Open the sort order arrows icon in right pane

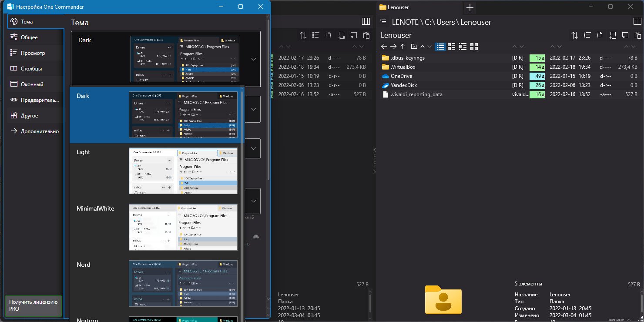(x=575, y=35)
